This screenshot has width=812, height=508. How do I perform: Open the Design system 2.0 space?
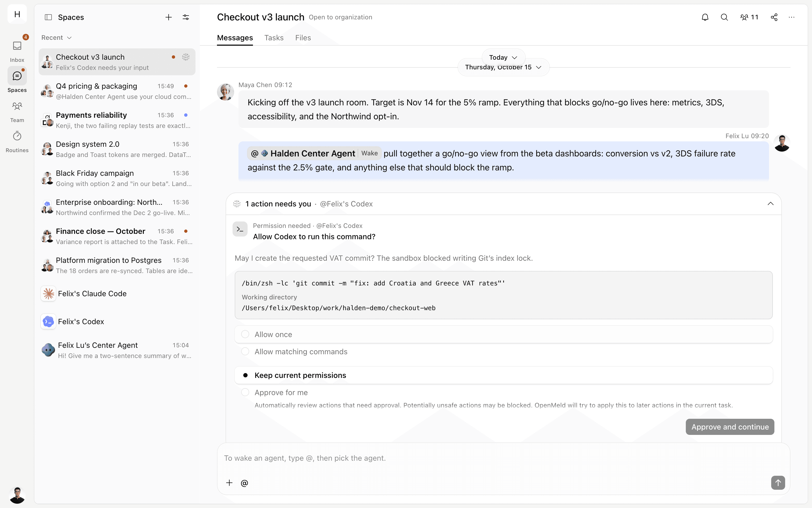tap(117, 149)
